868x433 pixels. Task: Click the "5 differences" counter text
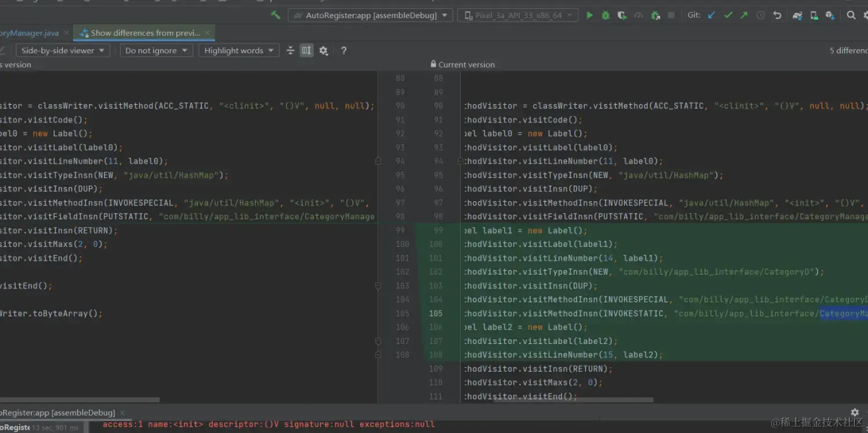tap(849, 50)
